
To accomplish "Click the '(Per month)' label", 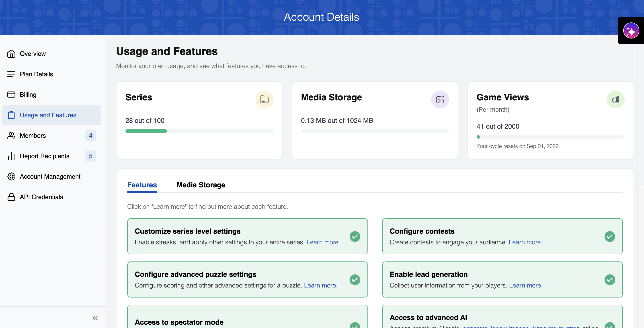I will (x=493, y=109).
